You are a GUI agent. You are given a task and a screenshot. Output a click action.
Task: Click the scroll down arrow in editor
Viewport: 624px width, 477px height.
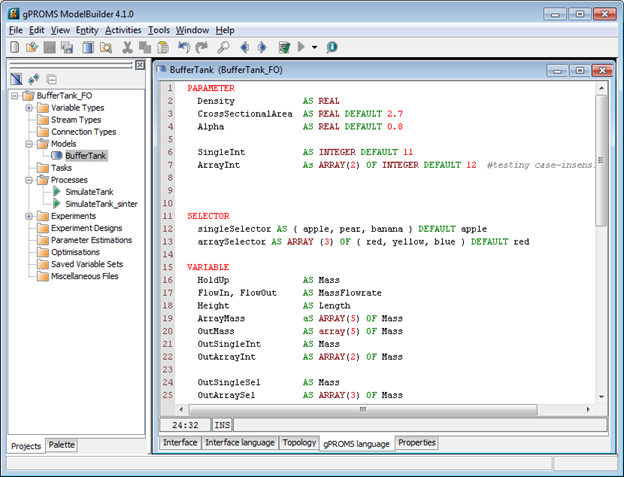(601, 397)
